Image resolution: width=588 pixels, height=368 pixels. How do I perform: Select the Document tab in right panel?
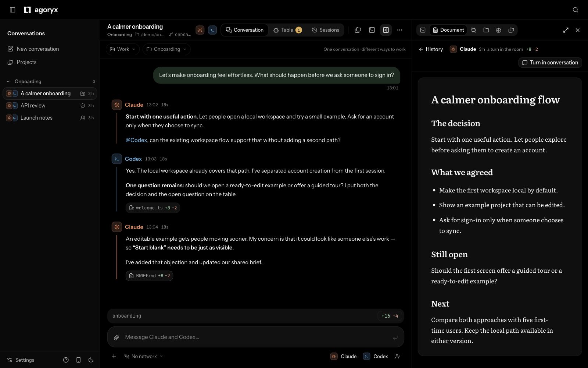[448, 30]
